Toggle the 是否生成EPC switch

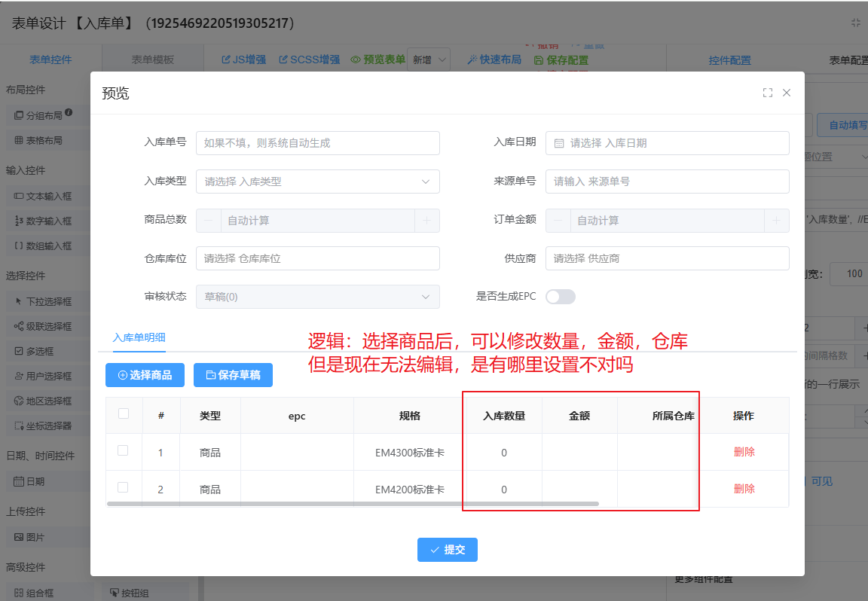click(560, 297)
